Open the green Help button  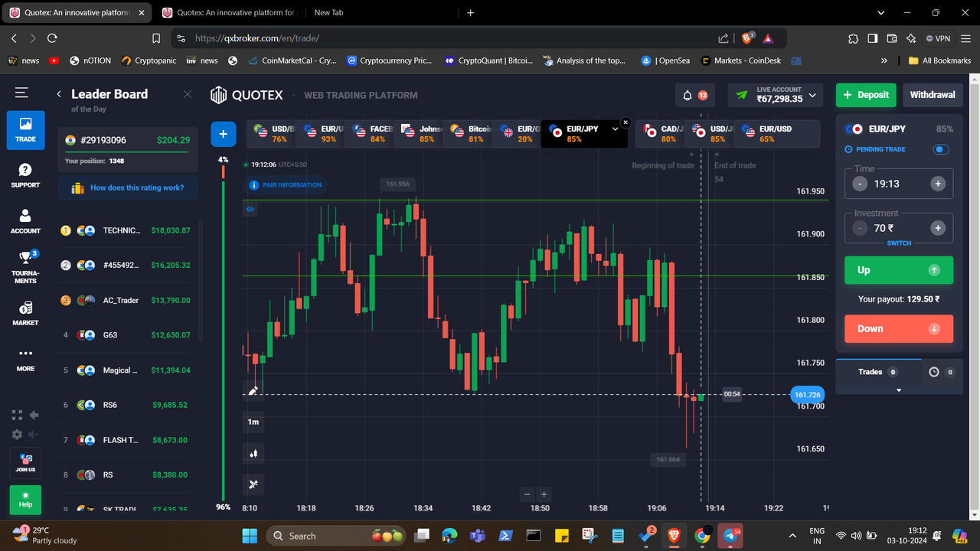(25, 500)
